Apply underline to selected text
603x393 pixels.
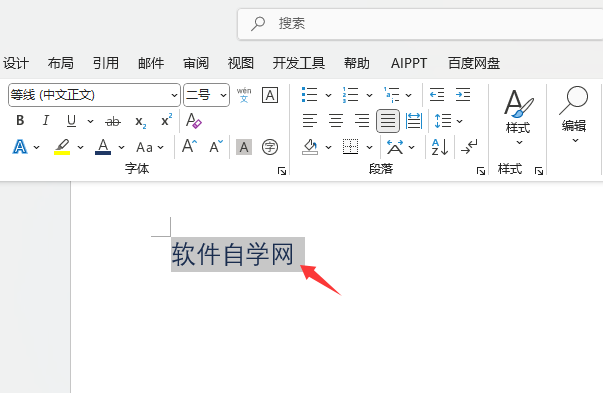71,121
